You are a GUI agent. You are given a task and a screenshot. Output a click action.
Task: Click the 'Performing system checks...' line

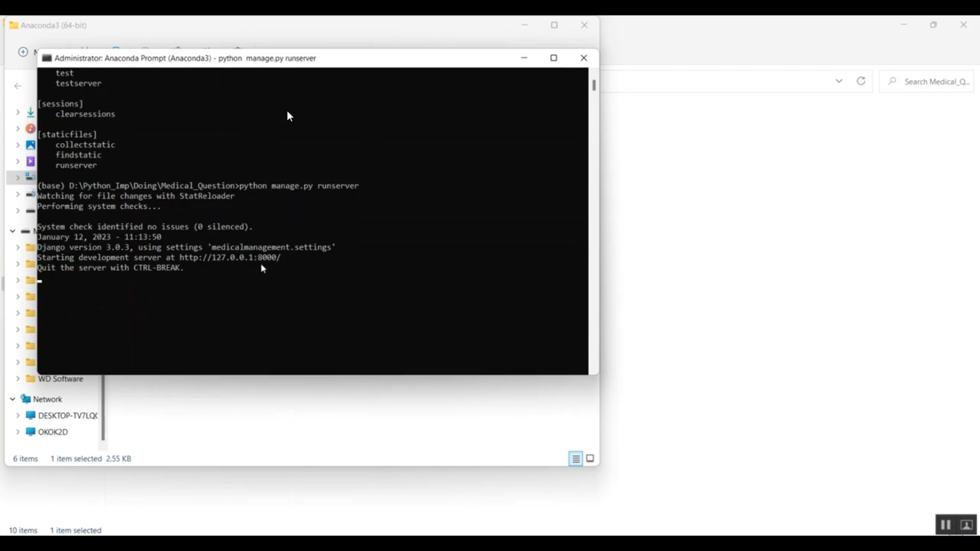(99, 207)
